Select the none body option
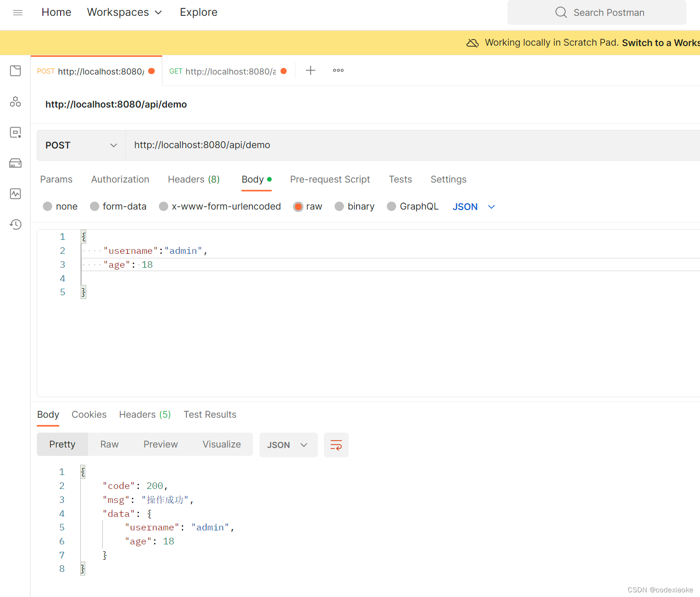This screenshot has height=597, width=700. tap(48, 206)
